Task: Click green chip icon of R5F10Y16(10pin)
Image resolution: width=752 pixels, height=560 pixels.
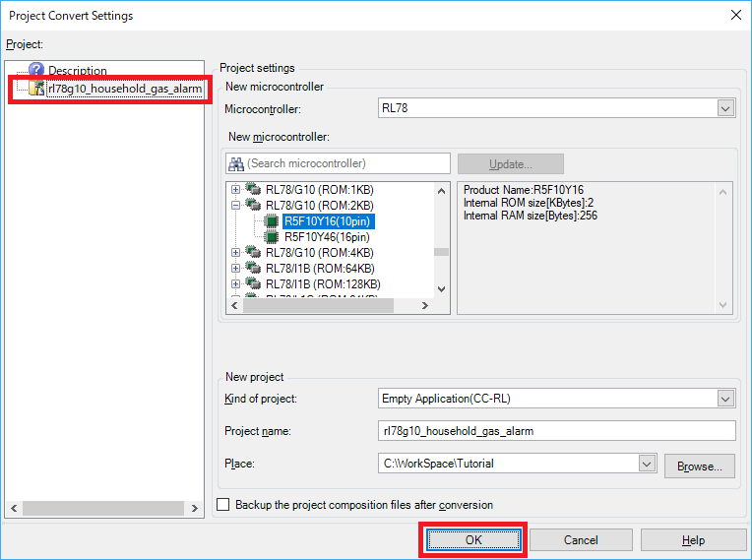Action: click(272, 221)
